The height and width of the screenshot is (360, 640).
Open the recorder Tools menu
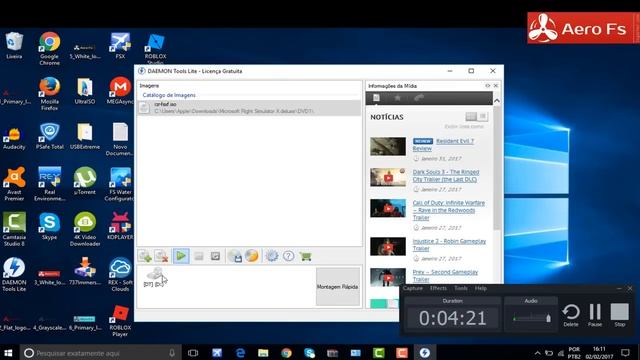pos(461,288)
